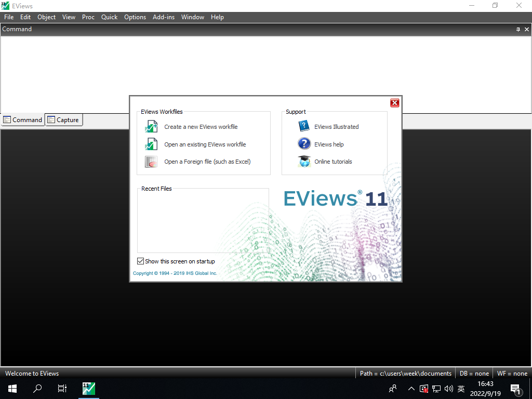Click the EViews help question mark icon
This screenshot has height=399, width=532.
(304, 144)
